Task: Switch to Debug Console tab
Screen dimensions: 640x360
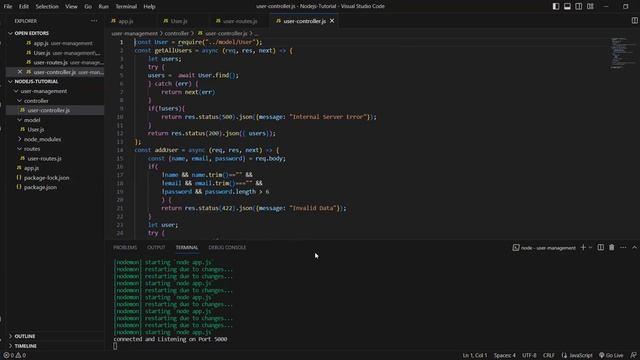Action: [227, 248]
